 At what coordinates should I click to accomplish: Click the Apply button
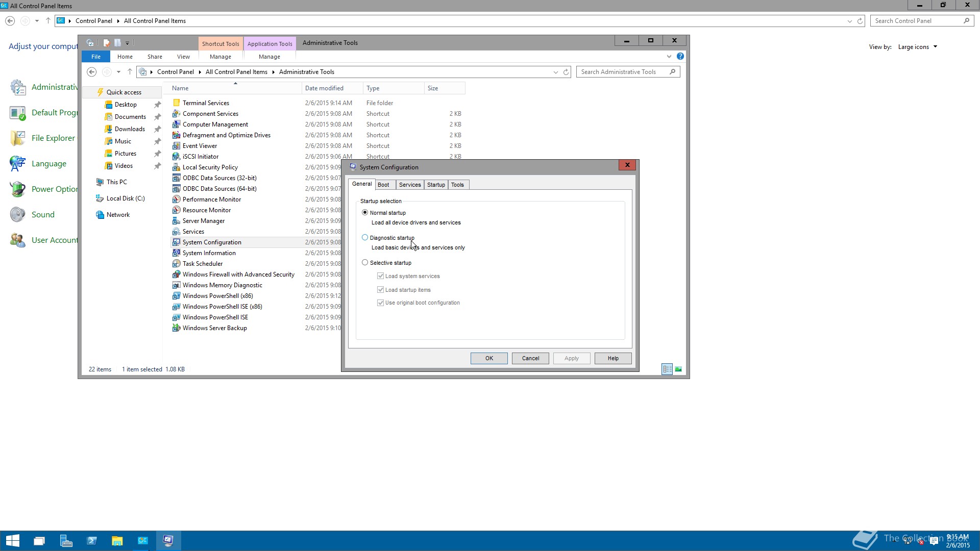tap(572, 358)
